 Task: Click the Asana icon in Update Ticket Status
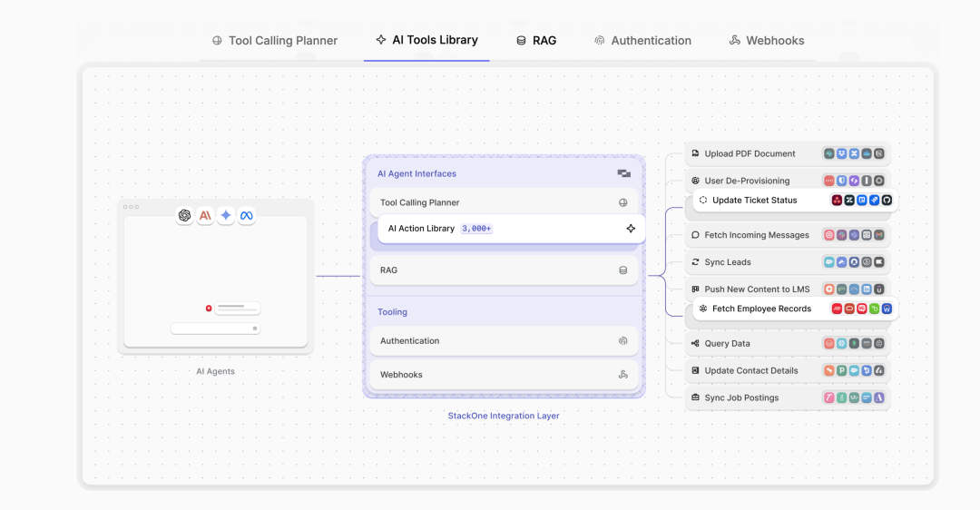pyautogui.click(x=837, y=200)
